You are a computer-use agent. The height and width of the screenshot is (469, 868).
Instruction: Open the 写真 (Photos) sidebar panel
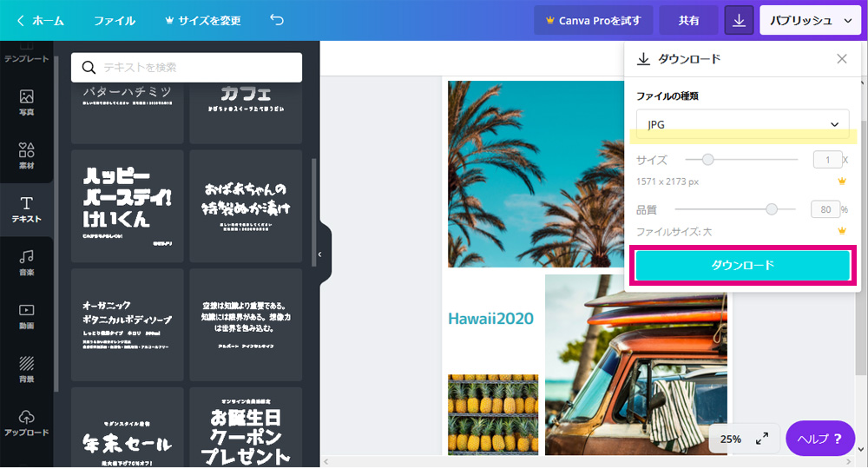click(x=26, y=103)
